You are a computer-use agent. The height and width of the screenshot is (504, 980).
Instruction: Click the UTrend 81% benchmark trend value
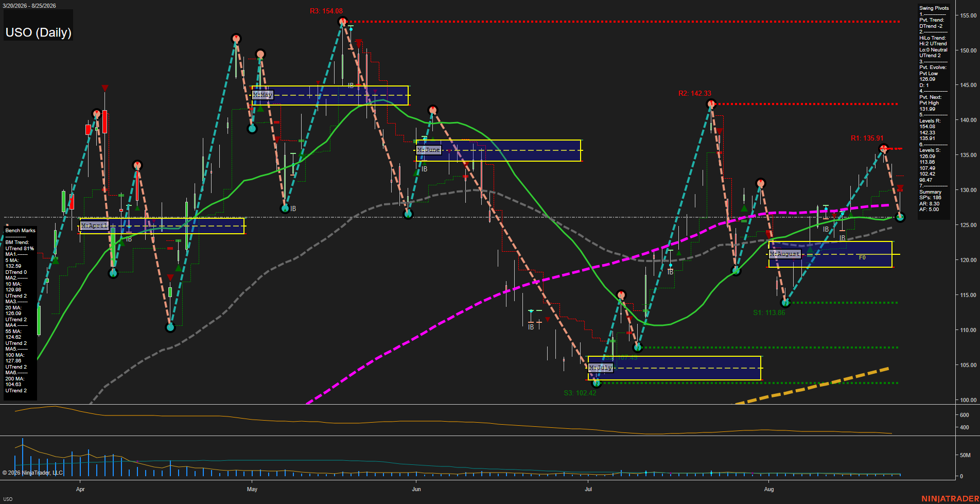click(x=20, y=249)
